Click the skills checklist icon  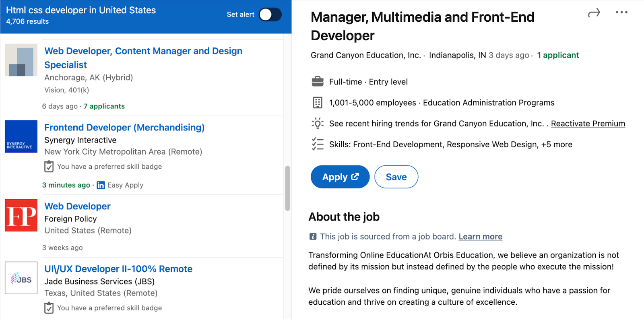pos(318,144)
